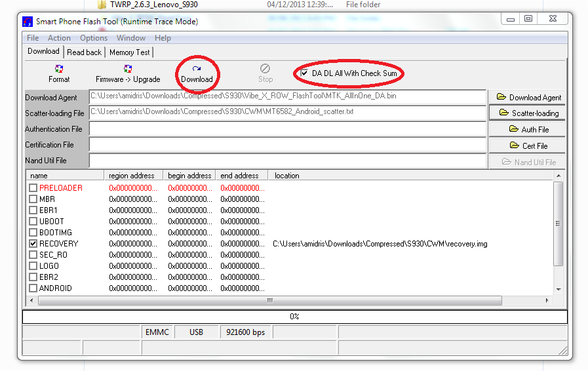Click the partition list scroll up arrow
The height and width of the screenshot is (371, 588).
click(559, 176)
